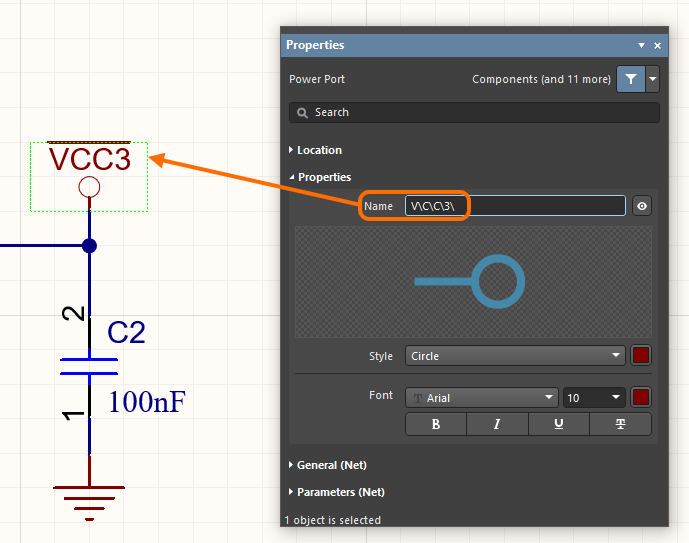Expand the Location section
This screenshot has width=689, height=543.
click(x=319, y=150)
